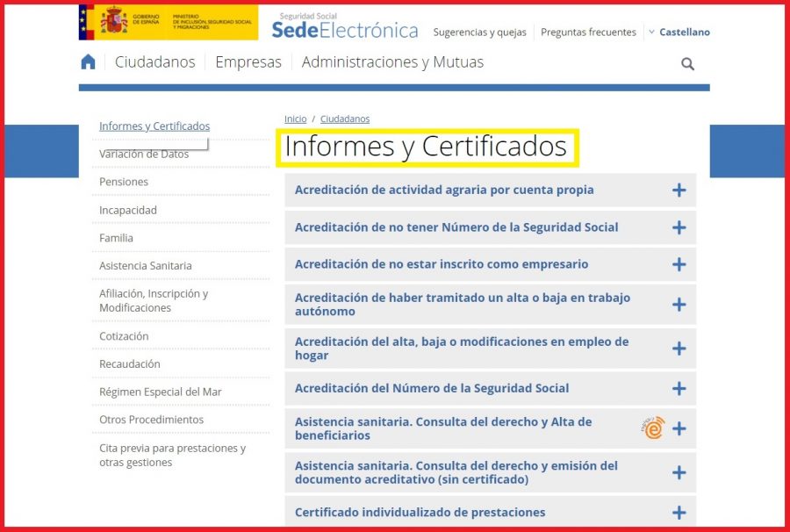790x532 pixels.
Task: Select Ciudadanos in the top menu
Action: [155, 61]
